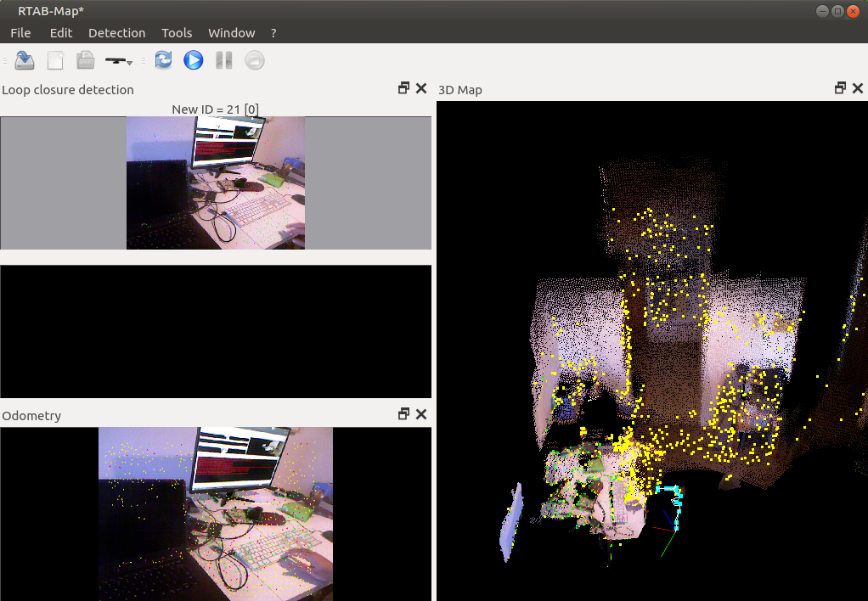
Task: Open the help menu
Action: [273, 32]
